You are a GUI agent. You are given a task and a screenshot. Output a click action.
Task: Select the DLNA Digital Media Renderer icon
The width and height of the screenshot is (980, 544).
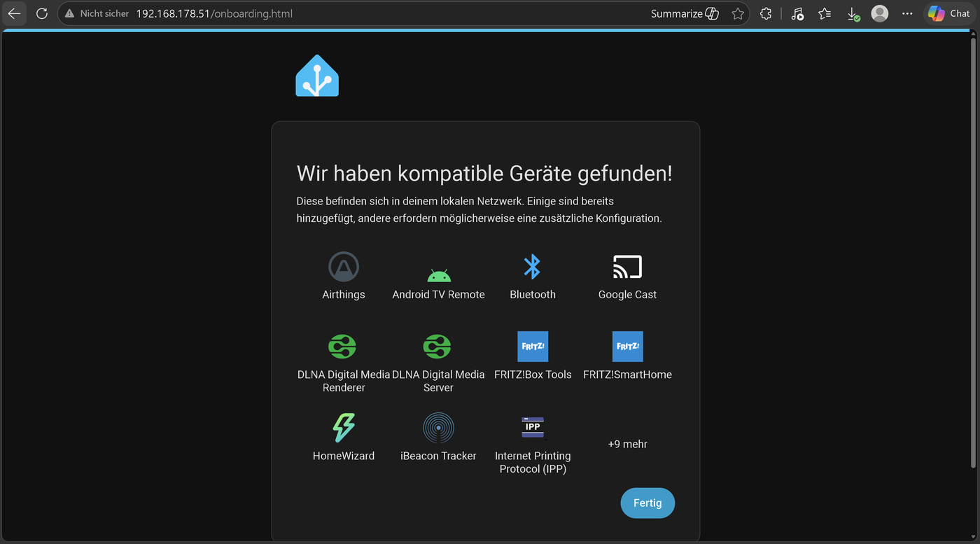click(x=343, y=347)
